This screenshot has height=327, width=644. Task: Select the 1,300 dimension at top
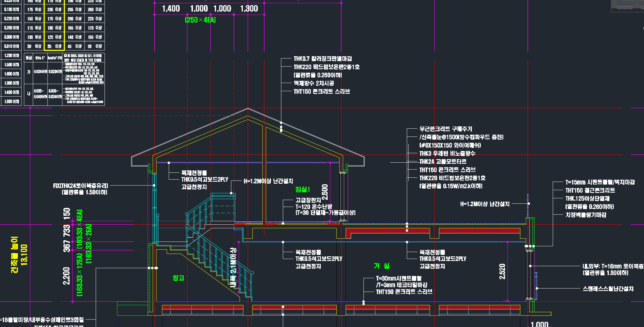249,9
